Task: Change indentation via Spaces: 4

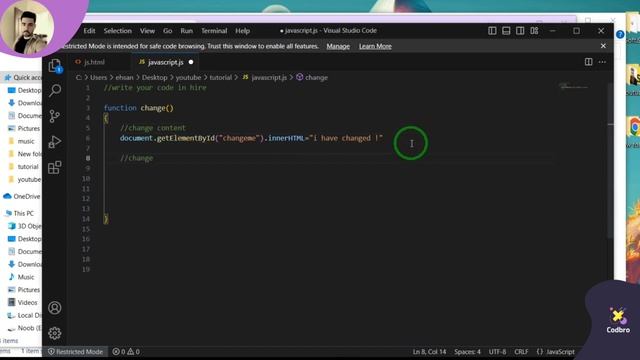Action: 467,351
